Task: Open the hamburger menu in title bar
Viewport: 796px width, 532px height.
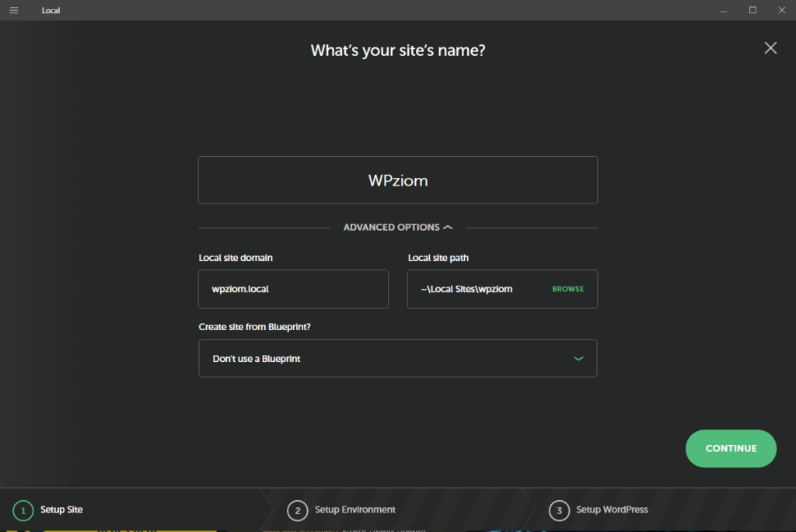Action: coord(14,10)
